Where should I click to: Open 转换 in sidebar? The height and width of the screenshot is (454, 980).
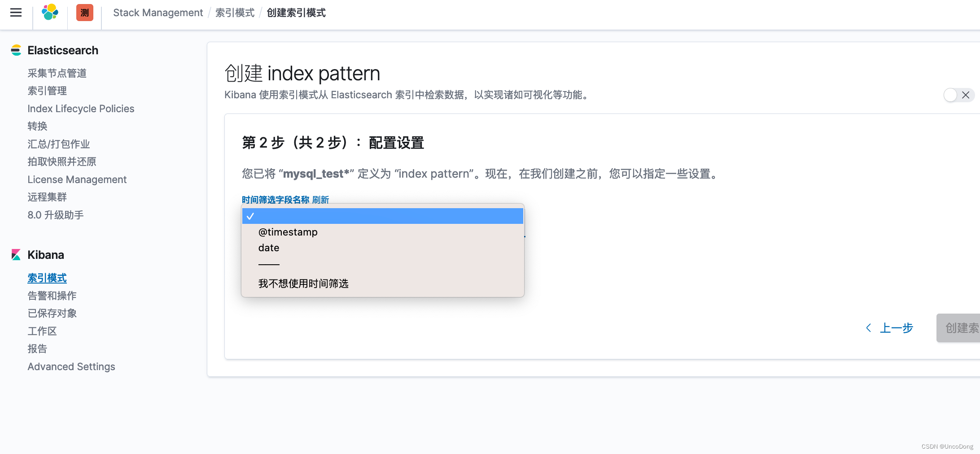(x=37, y=126)
